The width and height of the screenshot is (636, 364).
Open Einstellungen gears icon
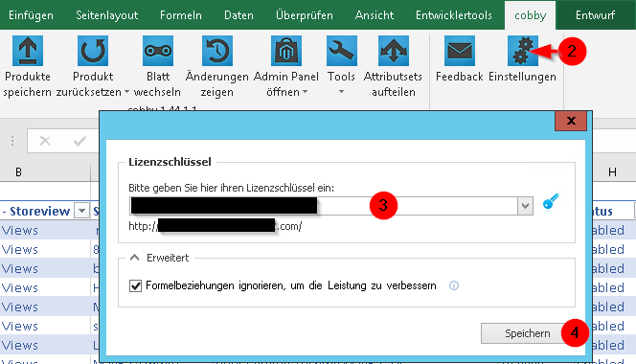click(522, 51)
